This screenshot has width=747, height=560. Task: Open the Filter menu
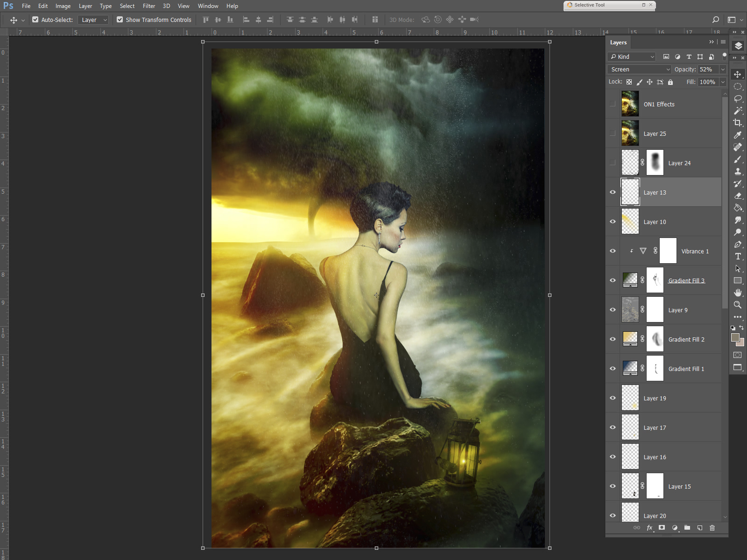(x=148, y=6)
